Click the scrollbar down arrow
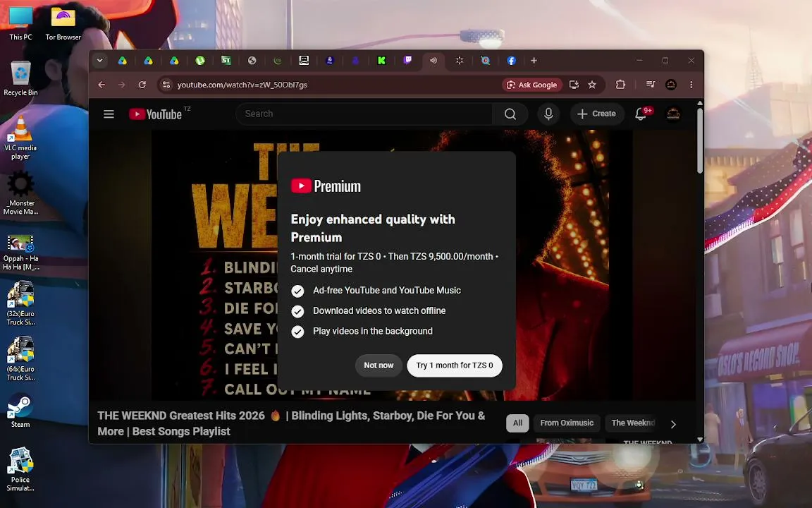Image resolution: width=812 pixels, height=508 pixels. (700, 439)
